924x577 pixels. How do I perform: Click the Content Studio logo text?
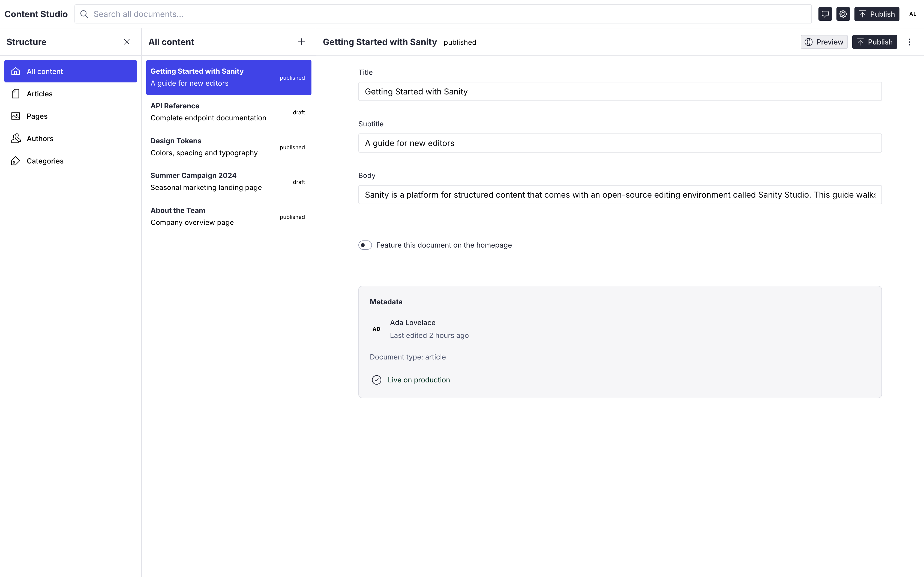click(36, 14)
